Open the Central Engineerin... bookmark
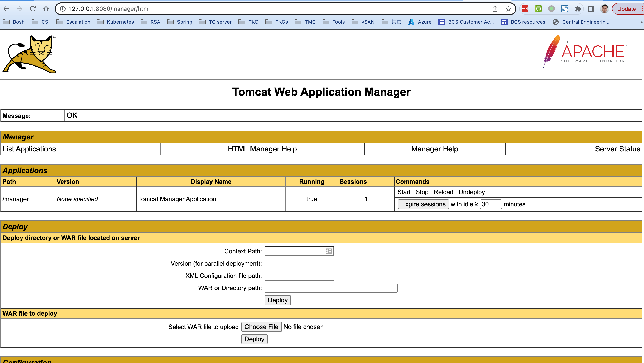 [x=581, y=22]
